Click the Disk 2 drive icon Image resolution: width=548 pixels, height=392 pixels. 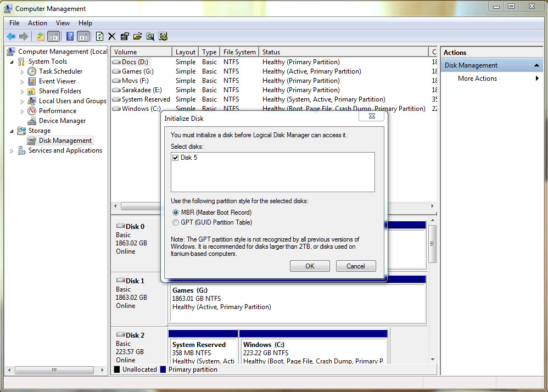(x=121, y=335)
